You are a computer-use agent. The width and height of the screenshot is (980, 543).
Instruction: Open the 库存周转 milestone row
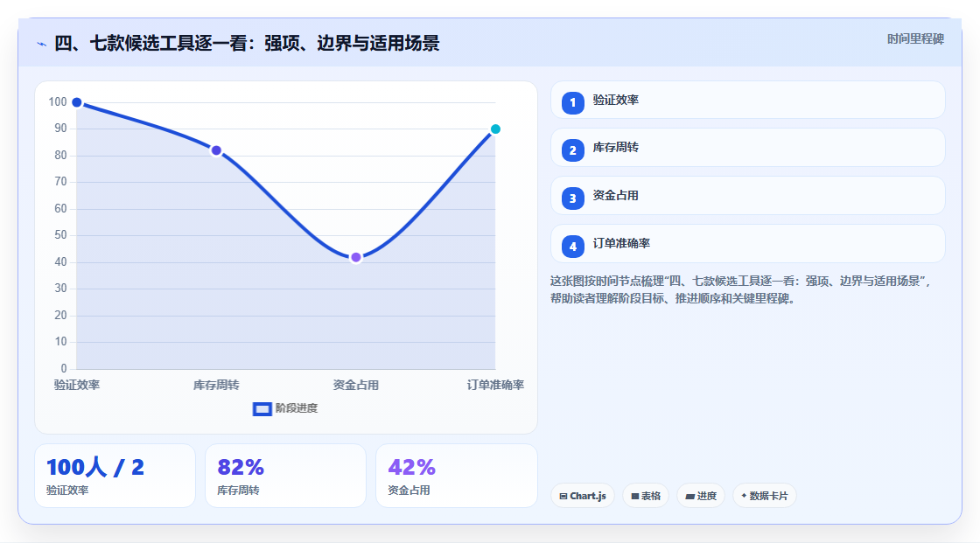coord(747,148)
